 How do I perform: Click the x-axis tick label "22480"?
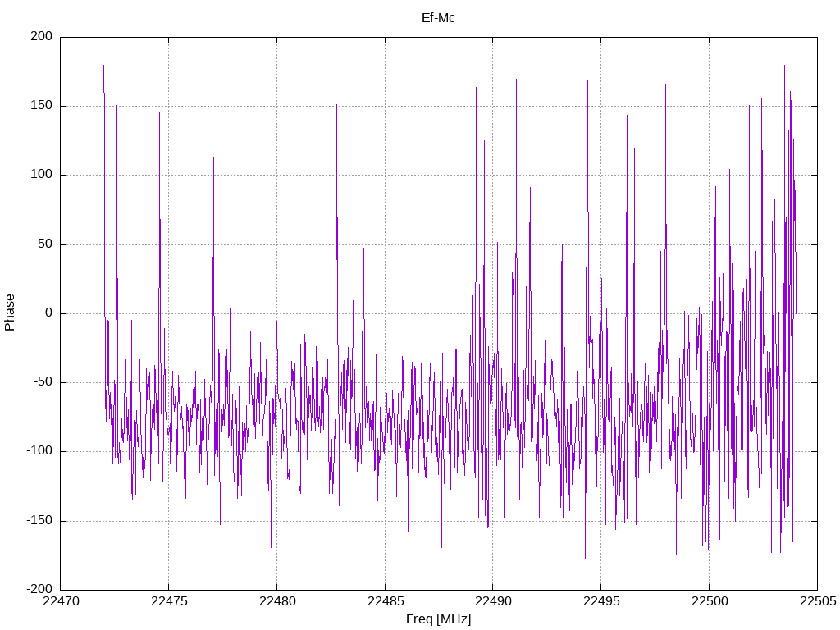277,601
